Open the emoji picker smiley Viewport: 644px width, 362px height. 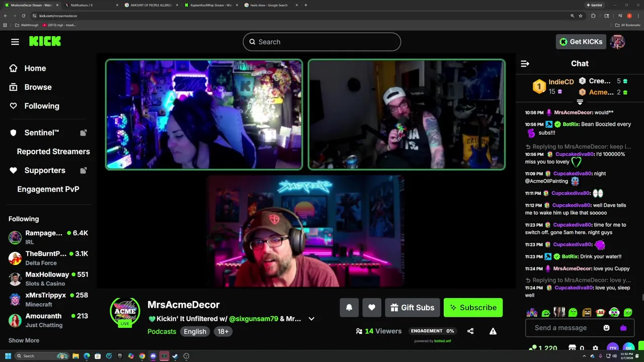[606, 328]
